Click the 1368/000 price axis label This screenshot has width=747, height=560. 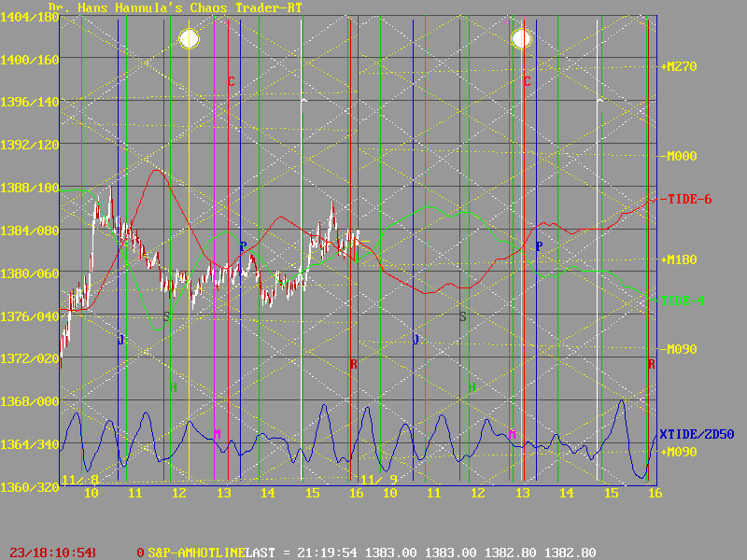30,401
